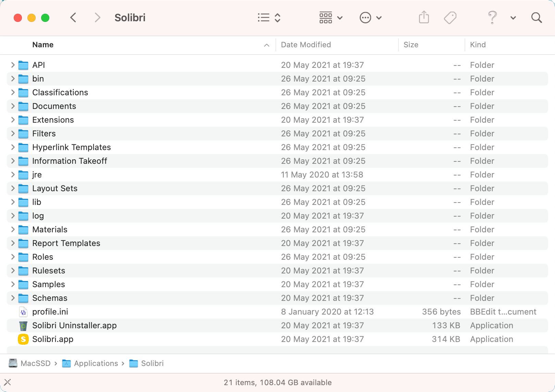Sort by Kind column header
This screenshot has height=392, width=555.
(x=478, y=45)
